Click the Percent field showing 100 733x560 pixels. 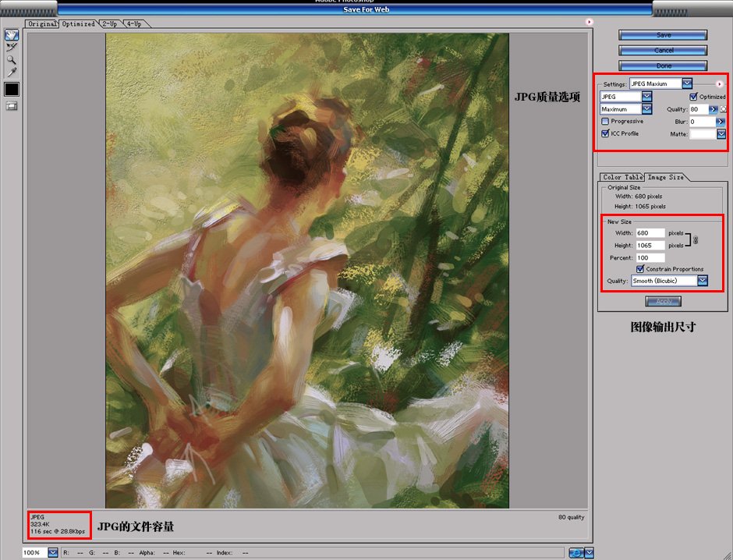coord(650,257)
